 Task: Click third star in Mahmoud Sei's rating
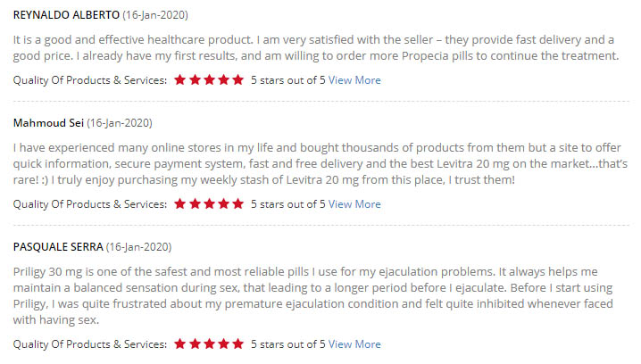coord(209,203)
